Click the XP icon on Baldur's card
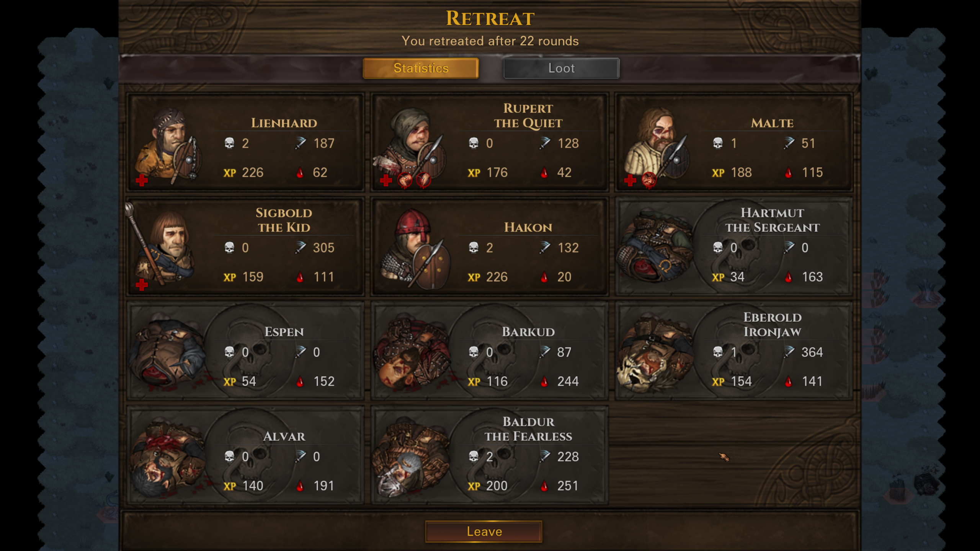This screenshot has width=980, height=551. [474, 486]
